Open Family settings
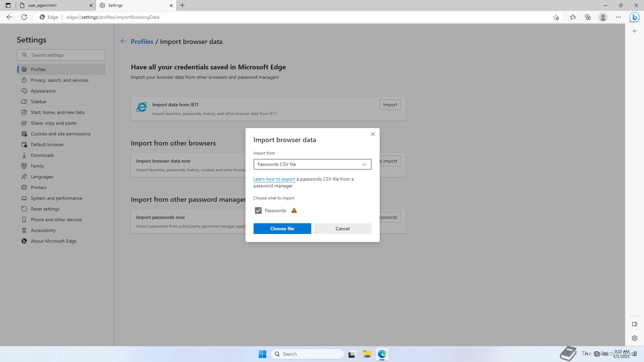 pos(61,166)
